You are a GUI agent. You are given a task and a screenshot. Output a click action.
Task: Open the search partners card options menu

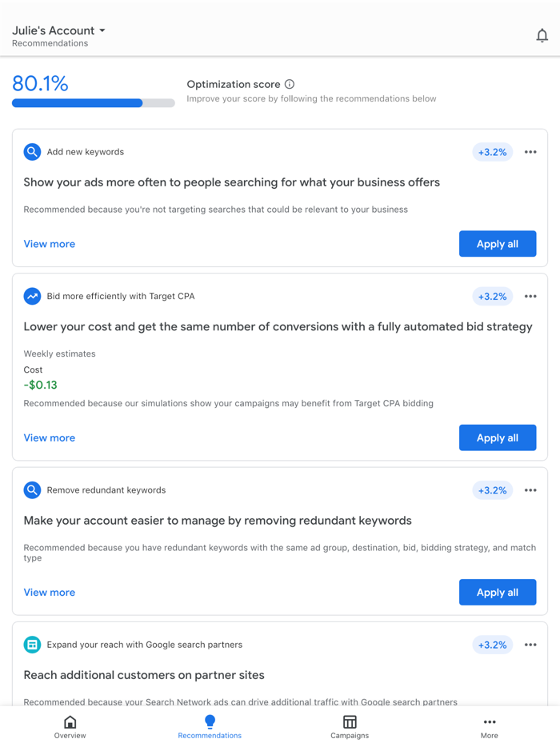[530, 644]
